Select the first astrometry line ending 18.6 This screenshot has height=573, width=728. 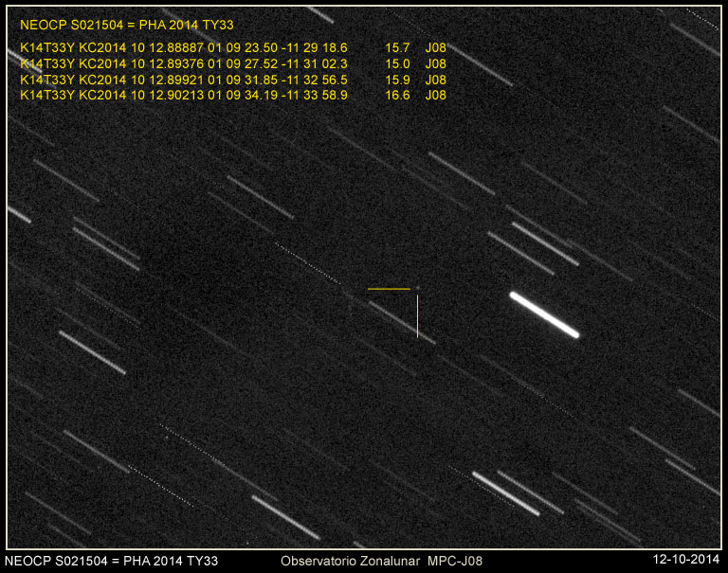coord(184,47)
